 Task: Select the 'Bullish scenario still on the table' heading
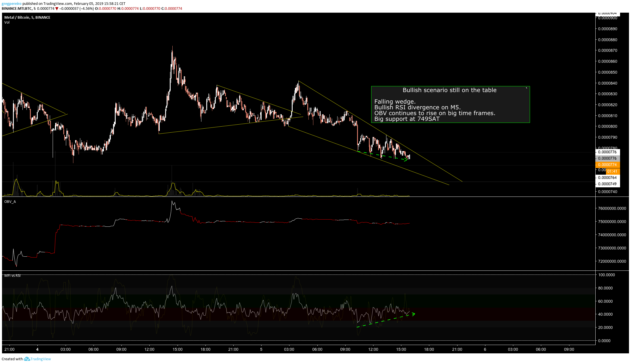pyautogui.click(x=449, y=90)
